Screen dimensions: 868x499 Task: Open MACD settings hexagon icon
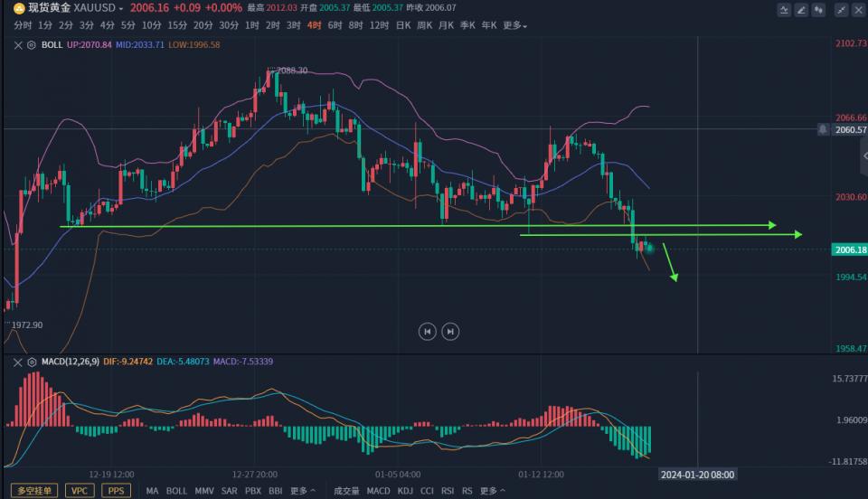point(32,362)
